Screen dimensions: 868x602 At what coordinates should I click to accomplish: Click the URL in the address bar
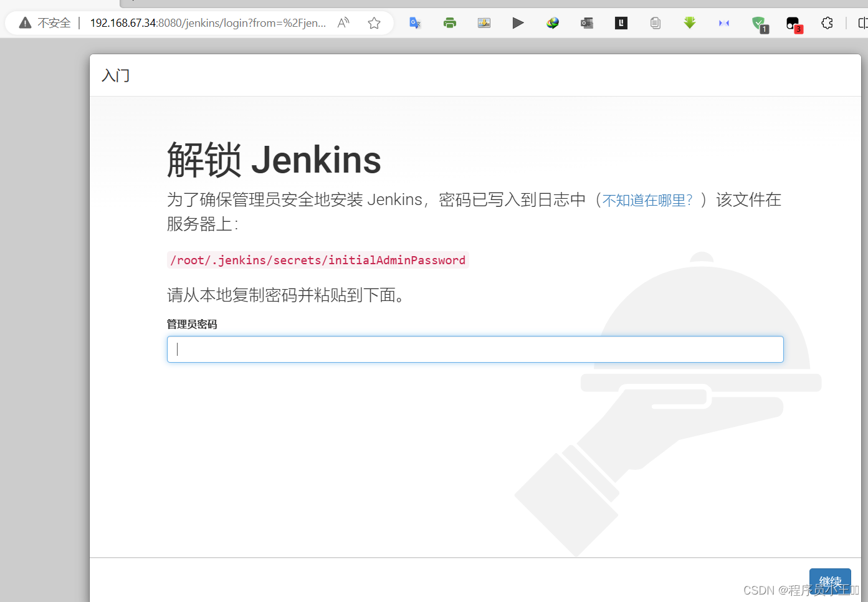(x=208, y=23)
